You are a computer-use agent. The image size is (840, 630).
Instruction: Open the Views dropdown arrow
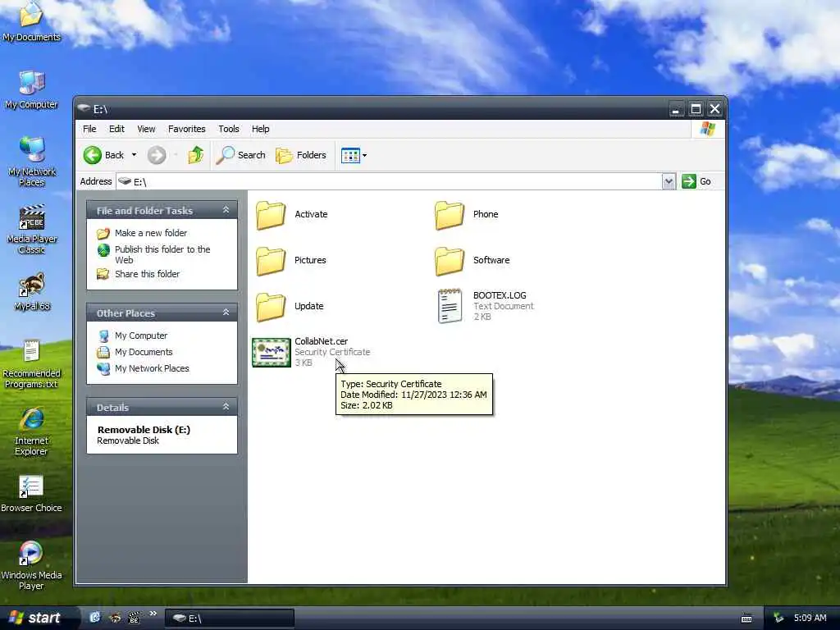point(365,156)
